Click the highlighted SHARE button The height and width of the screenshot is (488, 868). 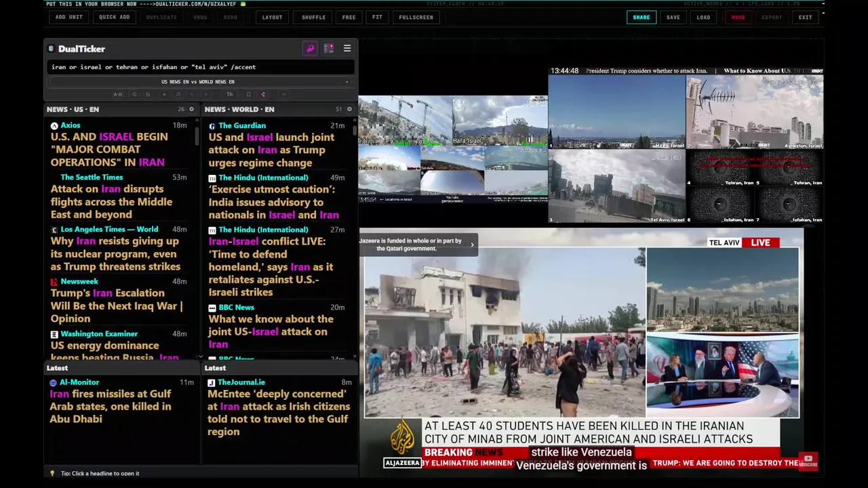click(x=641, y=17)
